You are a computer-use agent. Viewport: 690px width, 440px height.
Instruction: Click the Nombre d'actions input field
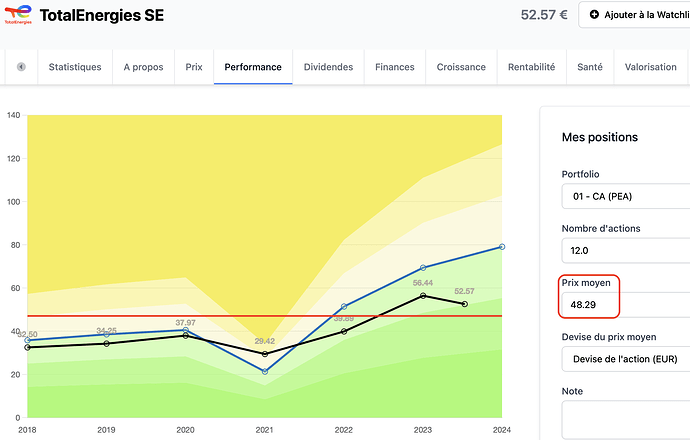(626, 250)
